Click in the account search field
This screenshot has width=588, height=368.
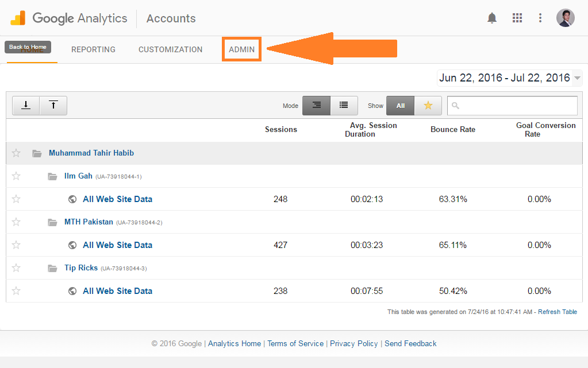(x=512, y=106)
